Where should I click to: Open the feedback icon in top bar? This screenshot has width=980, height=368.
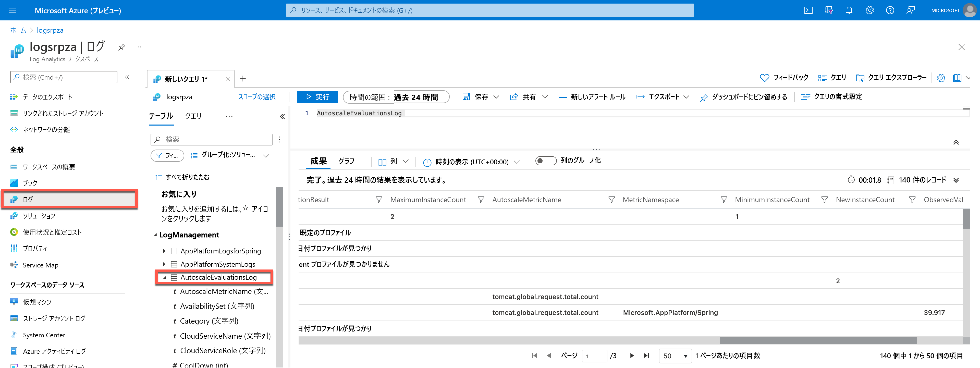[x=910, y=10]
